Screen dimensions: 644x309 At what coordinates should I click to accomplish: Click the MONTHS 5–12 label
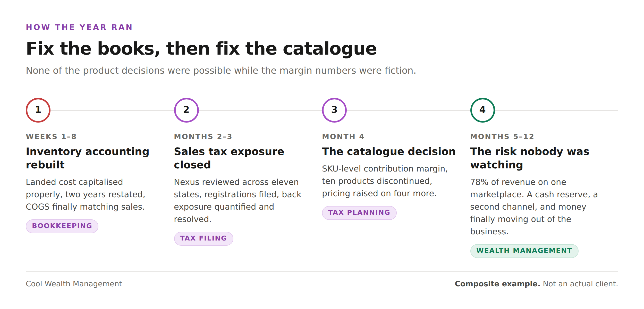click(502, 136)
